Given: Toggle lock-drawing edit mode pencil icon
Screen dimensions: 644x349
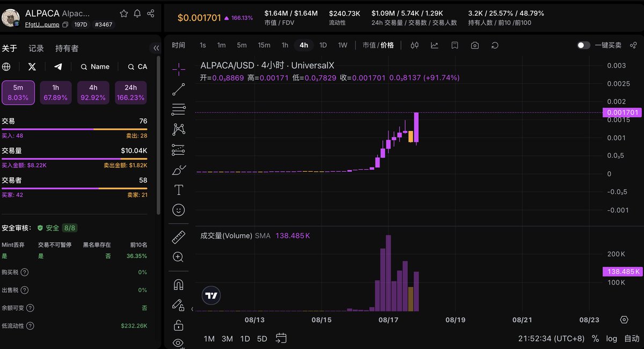Looking at the screenshot, I should (178, 305).
